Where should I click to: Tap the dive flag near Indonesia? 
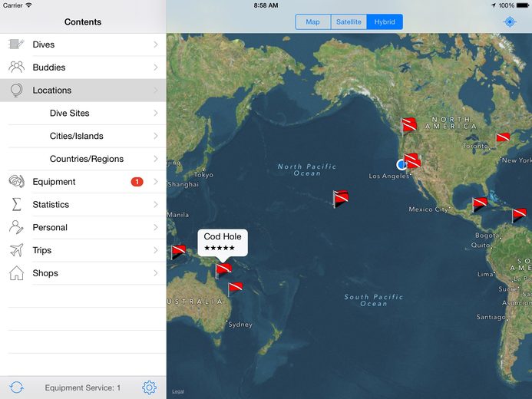[x=178, y=252]
